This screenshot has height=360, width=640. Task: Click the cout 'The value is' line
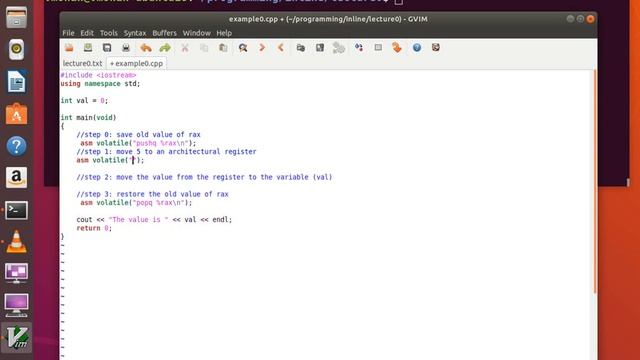point(154,220)
